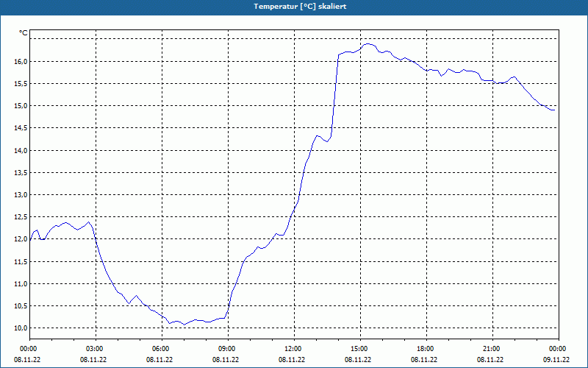Select the "08.11.22" date under 18:00

(x=424, y=360)
